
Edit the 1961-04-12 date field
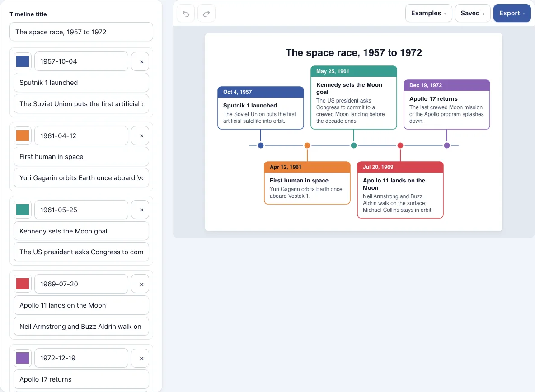[x=81, y=135]
